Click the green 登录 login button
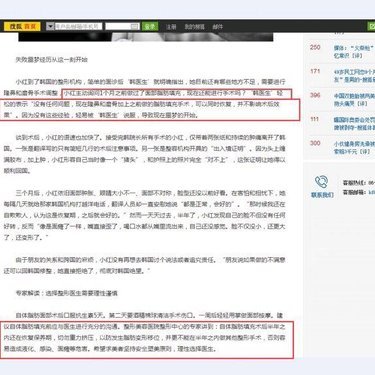Viewport: 375px width, 375px height. click(150, 26)
